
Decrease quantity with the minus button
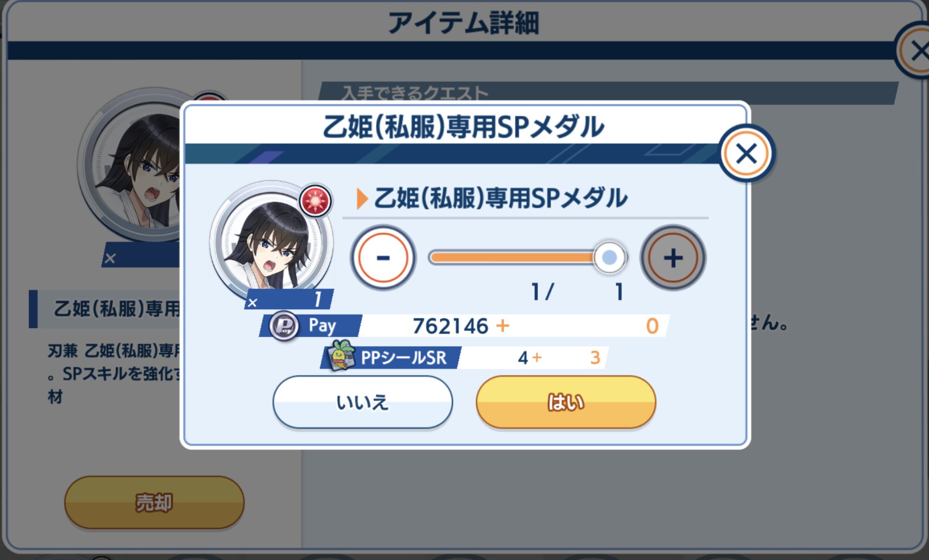383,258
